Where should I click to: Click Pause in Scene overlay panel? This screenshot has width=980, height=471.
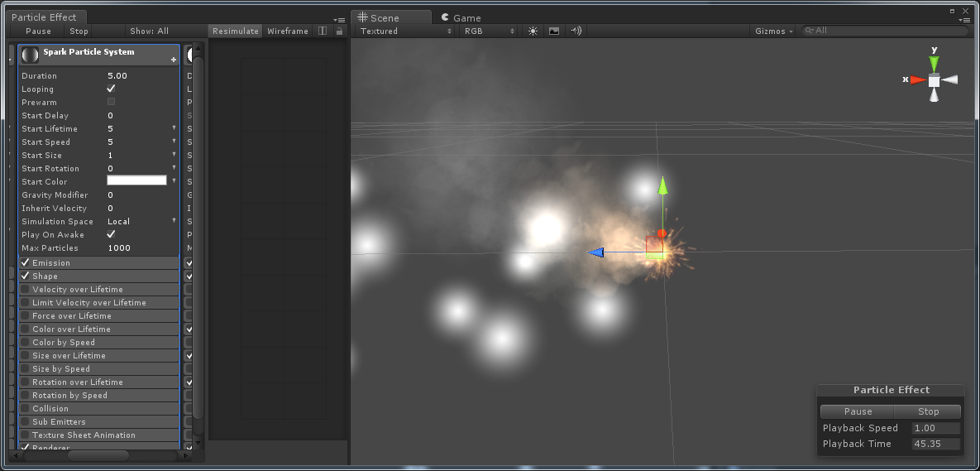click(x=858, y=411)
